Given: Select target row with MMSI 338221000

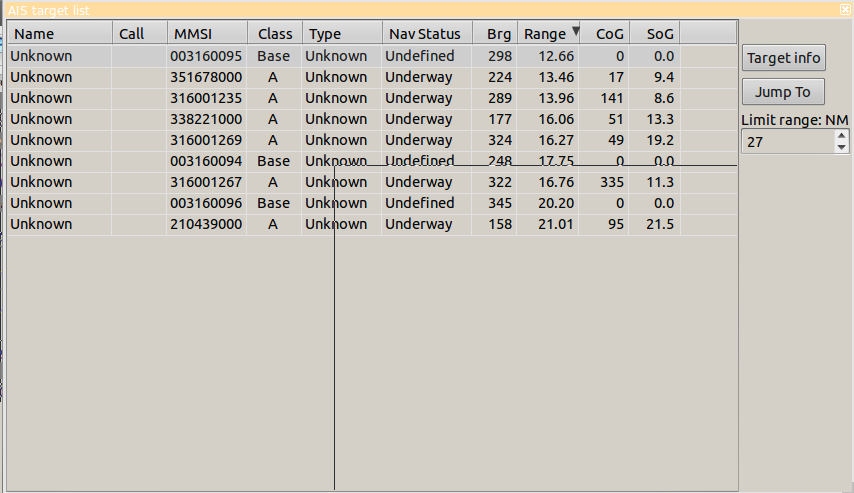Looking at the screenshot, I should point(206,119).
